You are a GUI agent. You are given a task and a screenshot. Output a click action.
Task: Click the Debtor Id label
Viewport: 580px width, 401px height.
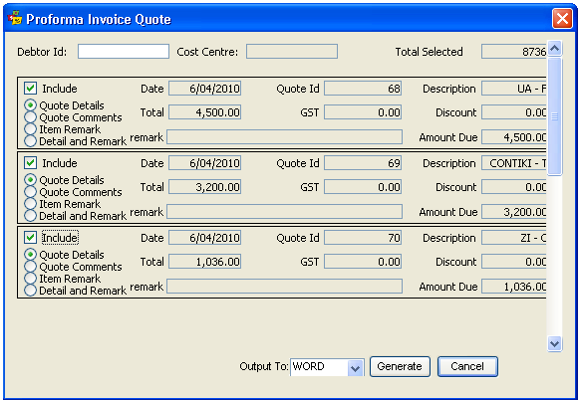(42, 52)
